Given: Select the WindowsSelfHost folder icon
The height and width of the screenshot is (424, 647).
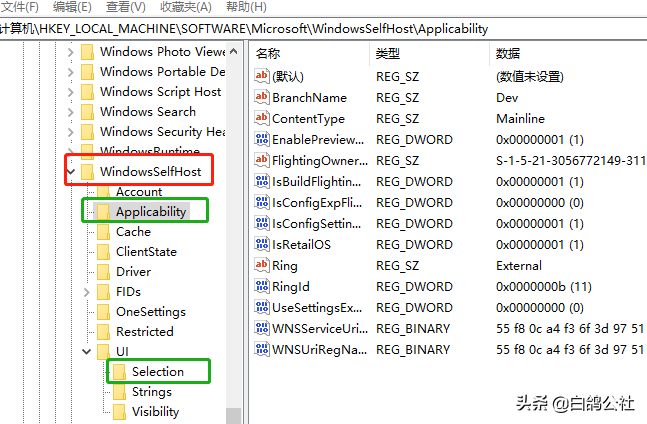Looking at the screenshot, I should pos(87,172).
